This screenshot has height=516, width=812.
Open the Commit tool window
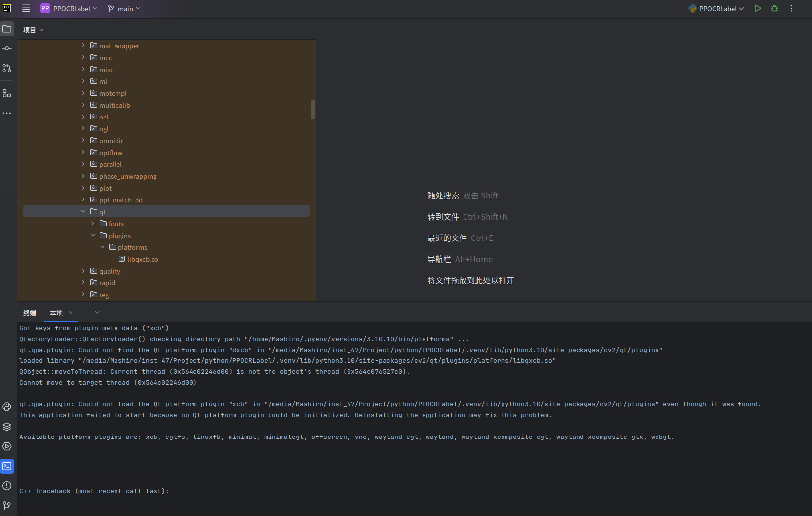pos(7,48)
